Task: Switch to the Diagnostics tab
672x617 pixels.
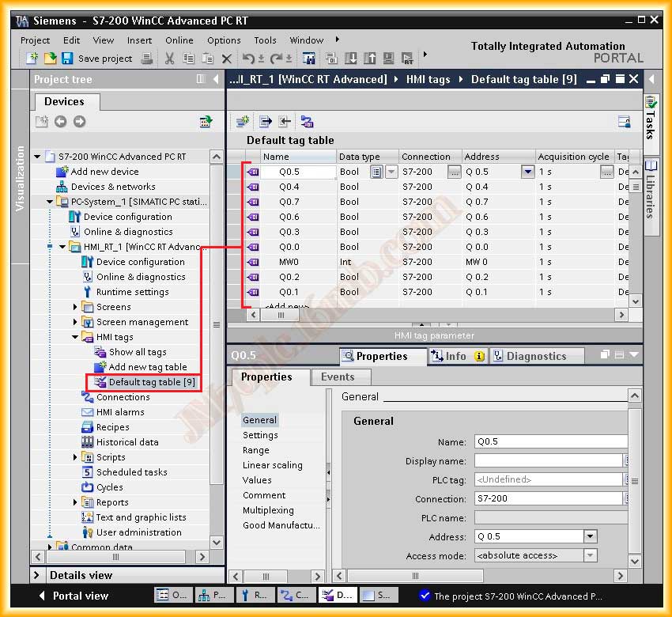Action: [536, 356]
